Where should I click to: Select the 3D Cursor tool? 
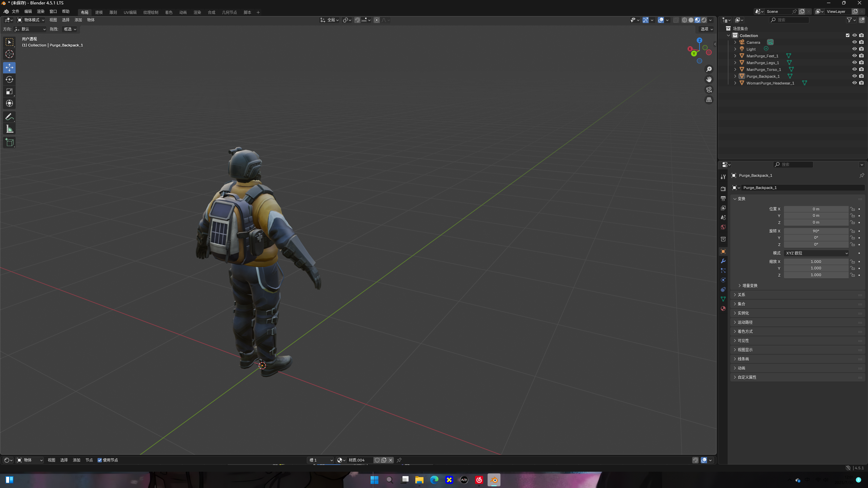[x=9, y=54]
